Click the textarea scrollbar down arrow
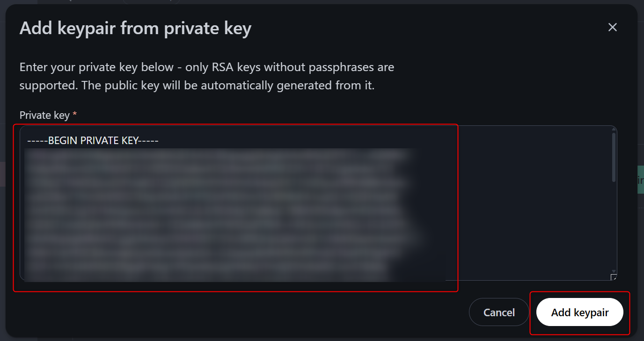The width and height of the screenshot is (644, 341). [614, 271]
